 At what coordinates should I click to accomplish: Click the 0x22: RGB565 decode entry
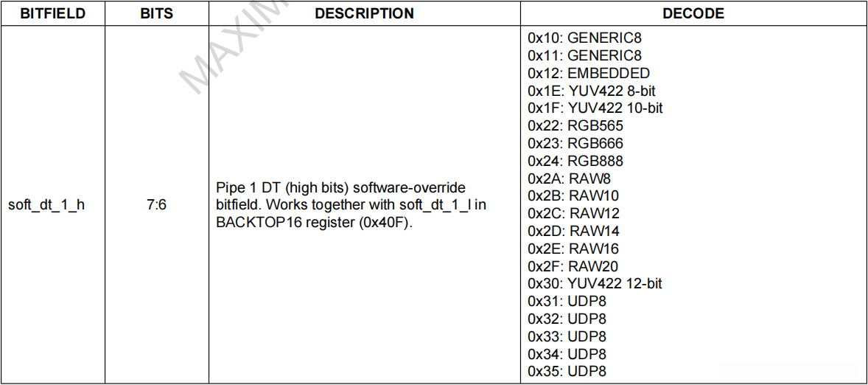coord(575,125)
